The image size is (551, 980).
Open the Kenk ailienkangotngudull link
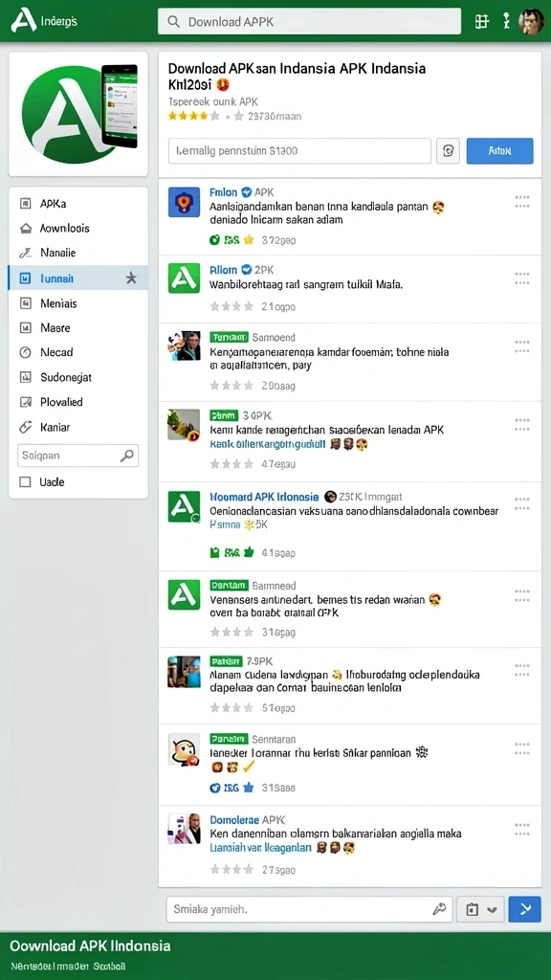pyautogui.click(x=268, y=444)
